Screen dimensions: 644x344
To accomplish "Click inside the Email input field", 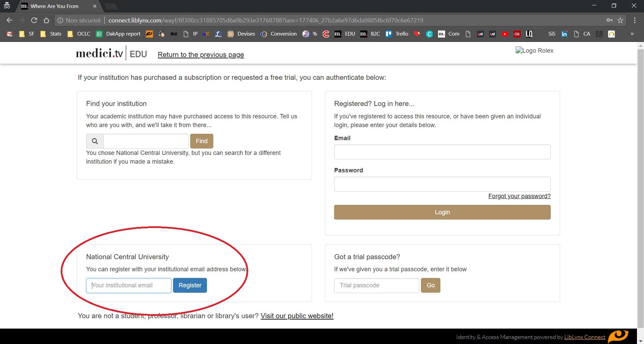I will [442, 152].
